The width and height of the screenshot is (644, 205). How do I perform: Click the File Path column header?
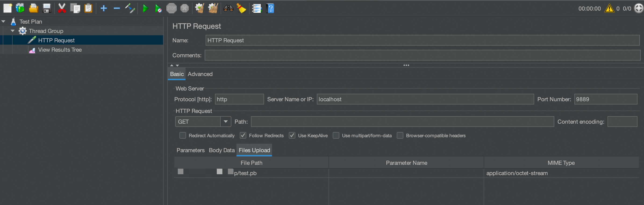(251, 162)
